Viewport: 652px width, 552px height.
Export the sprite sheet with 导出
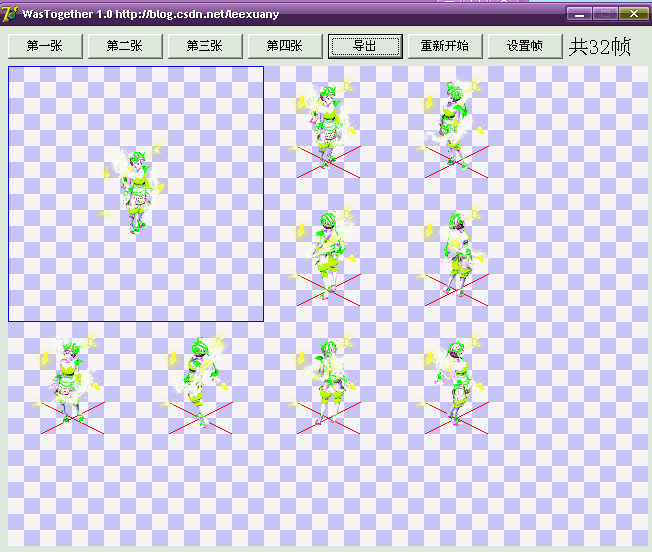365,46
